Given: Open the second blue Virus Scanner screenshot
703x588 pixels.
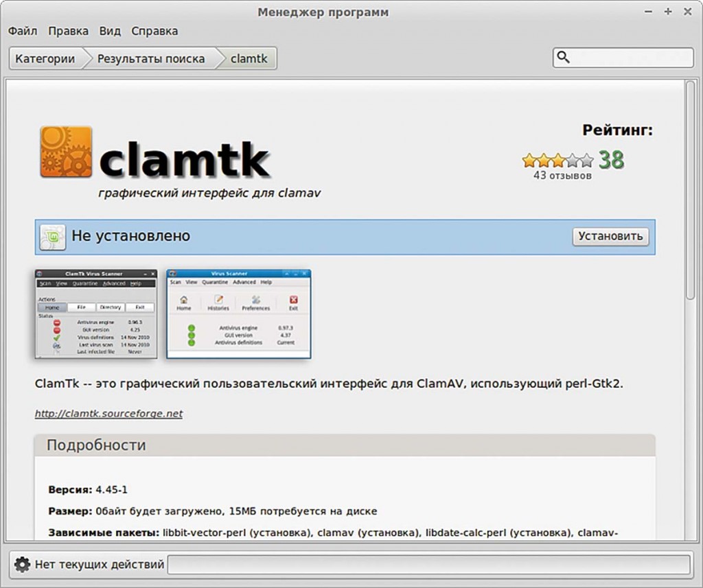Looking at the screenshot, I should point(238,314).
